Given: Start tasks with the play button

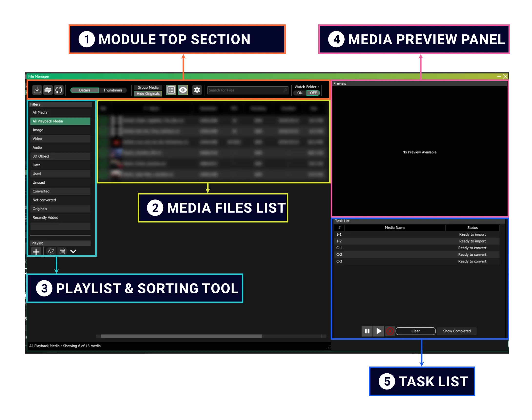Looking at the screenshot, I should 379,331.
